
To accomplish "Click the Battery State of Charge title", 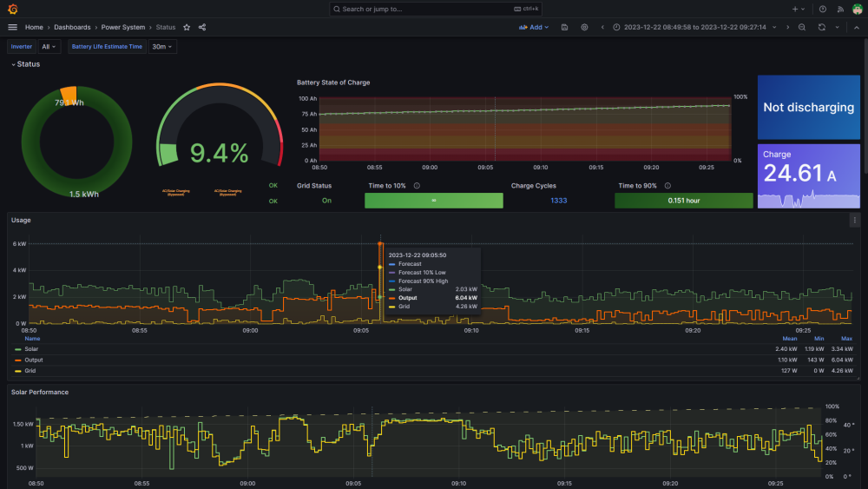I will pyautogui.click(x=333, y=83).
